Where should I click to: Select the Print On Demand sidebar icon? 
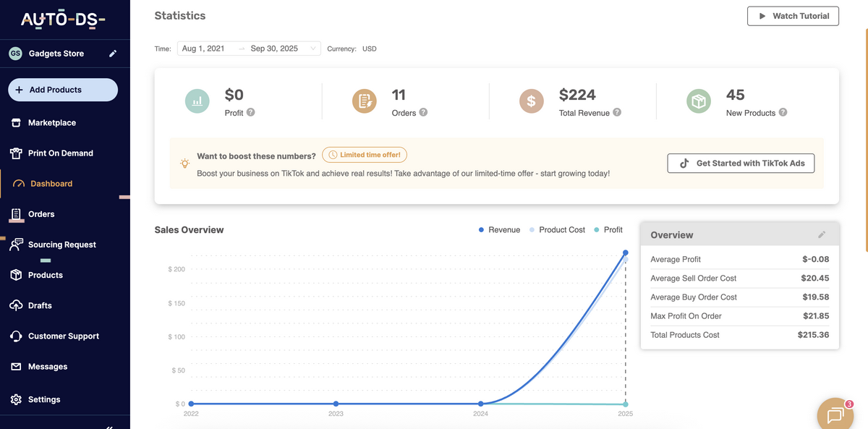click(x=16, y=153)
